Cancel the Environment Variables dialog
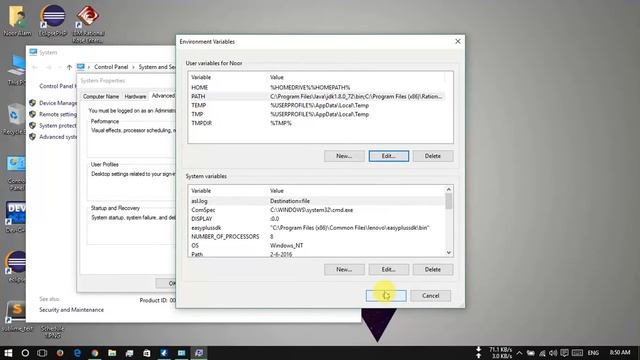Screen dimensions: 640x360 click(431, 296)
